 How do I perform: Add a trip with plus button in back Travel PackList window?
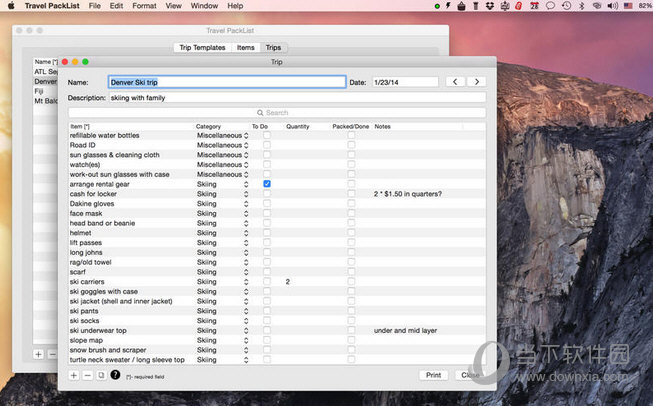[38, 354]
